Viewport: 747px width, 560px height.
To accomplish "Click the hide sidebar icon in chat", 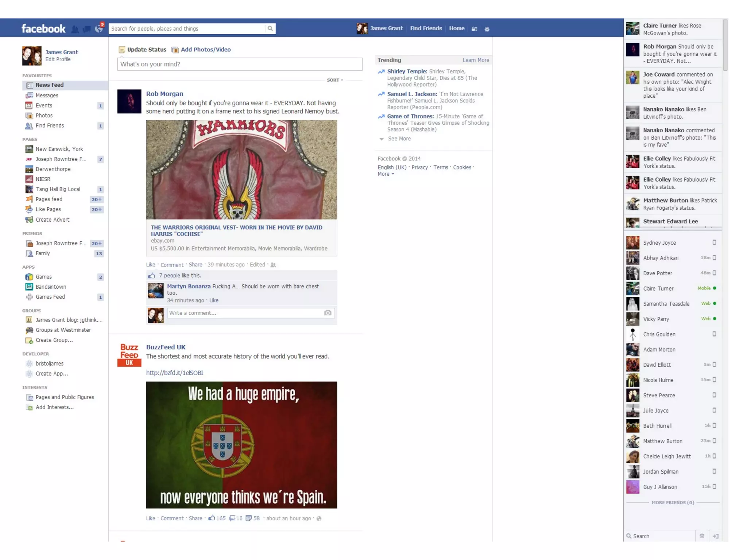I will tap(716, 536).
